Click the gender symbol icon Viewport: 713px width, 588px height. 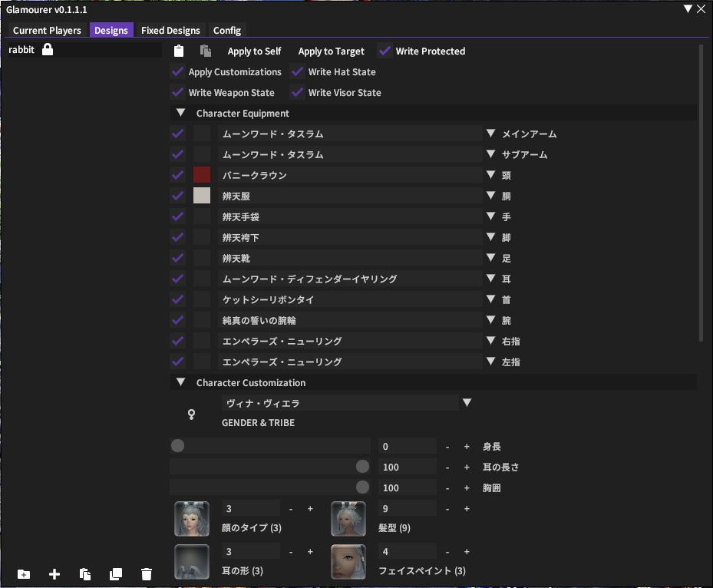click(192, 414)
